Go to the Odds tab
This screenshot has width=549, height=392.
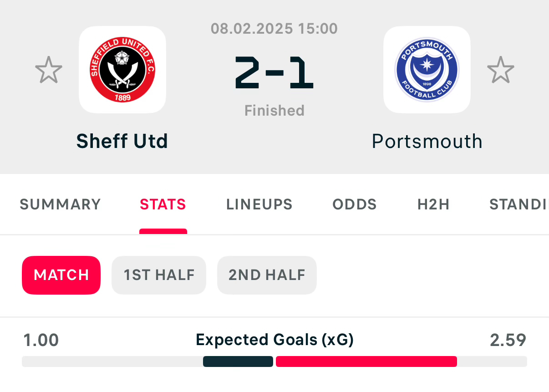coord(355,204)
